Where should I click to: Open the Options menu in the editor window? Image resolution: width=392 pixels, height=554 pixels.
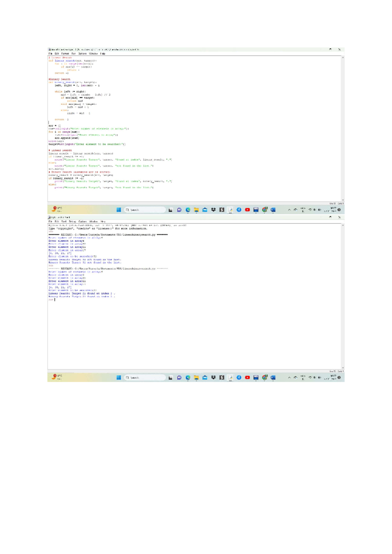(x=82, y=54)
